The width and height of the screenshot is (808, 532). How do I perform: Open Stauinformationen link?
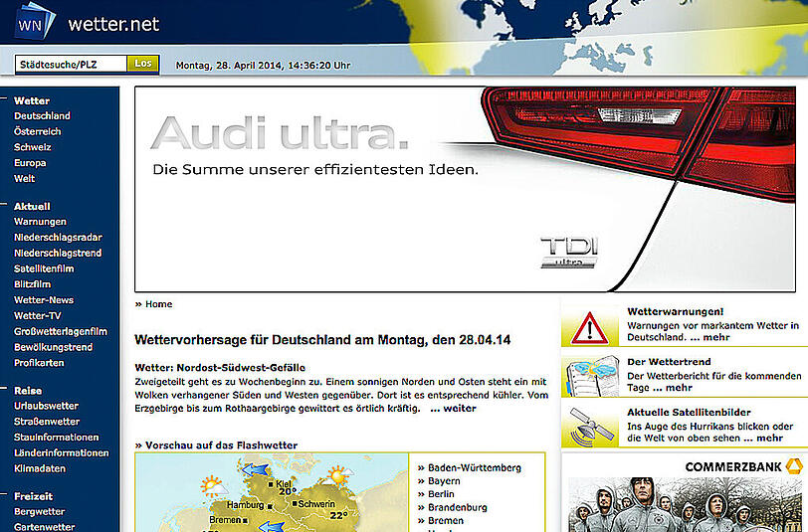pos(56,437)
